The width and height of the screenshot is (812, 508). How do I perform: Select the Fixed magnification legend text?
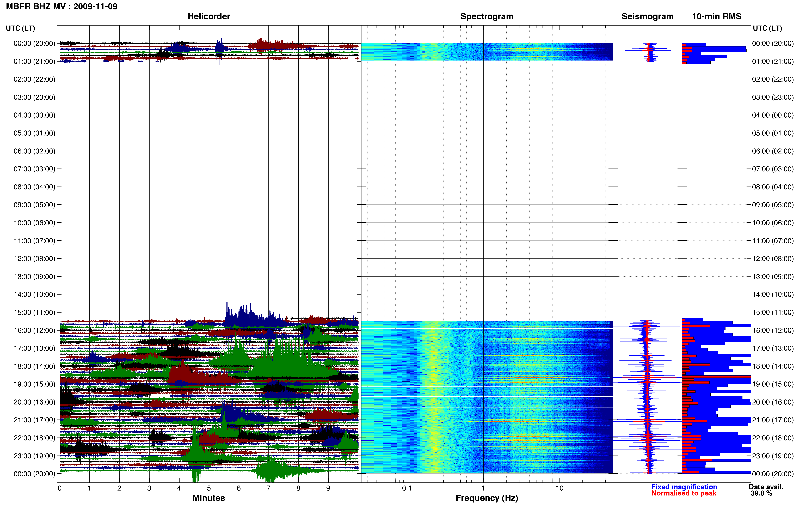[684, 487]
